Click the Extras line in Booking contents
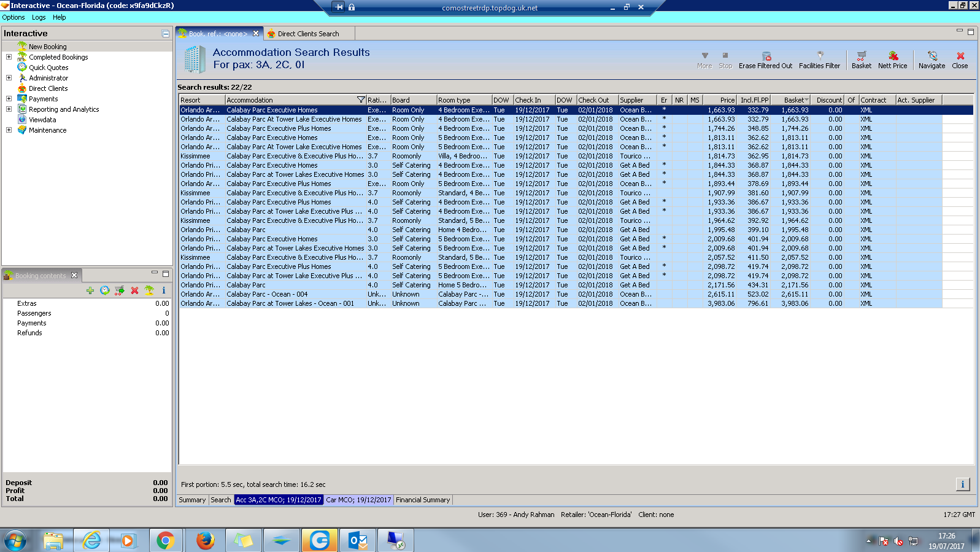This screenshot has height=552, width=980. click(x=87, y=303)
